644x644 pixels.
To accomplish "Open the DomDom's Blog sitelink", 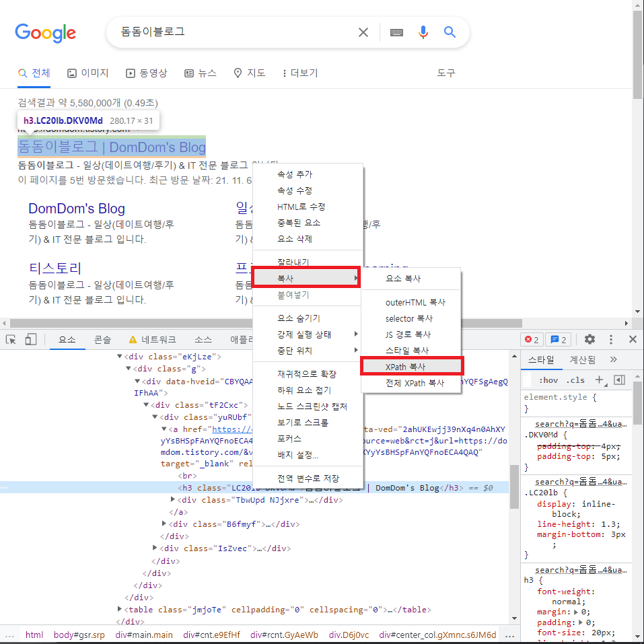I will [77, 208].
